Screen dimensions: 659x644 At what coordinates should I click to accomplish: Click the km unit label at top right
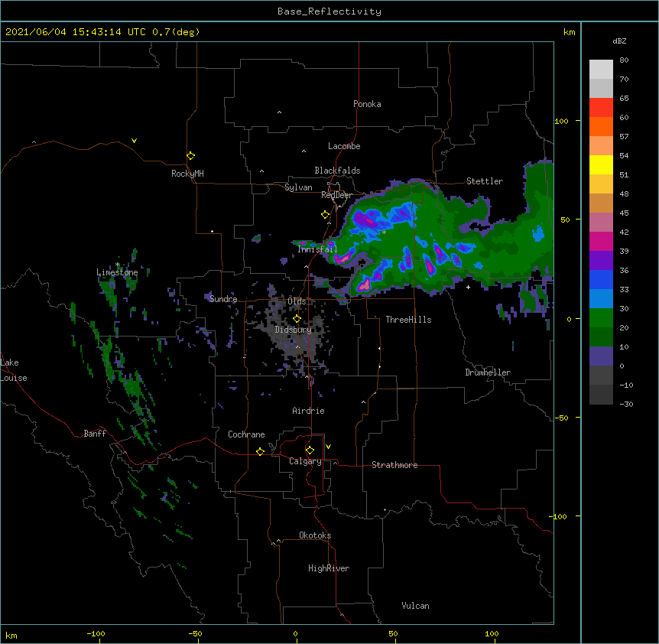[x=570, y=32]
